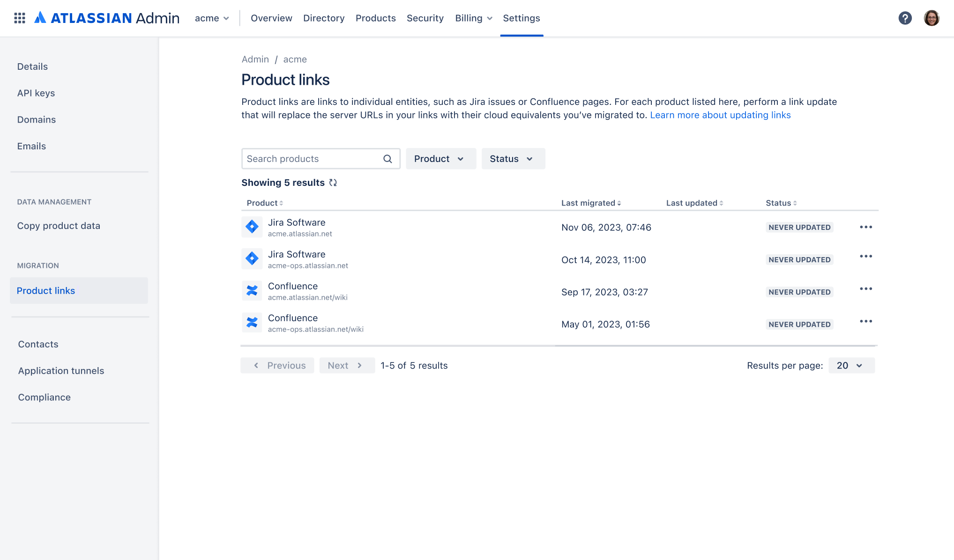954x560 pixels.
Task: Open Settings tab in top navigation
Action: [x=521, y=18]
